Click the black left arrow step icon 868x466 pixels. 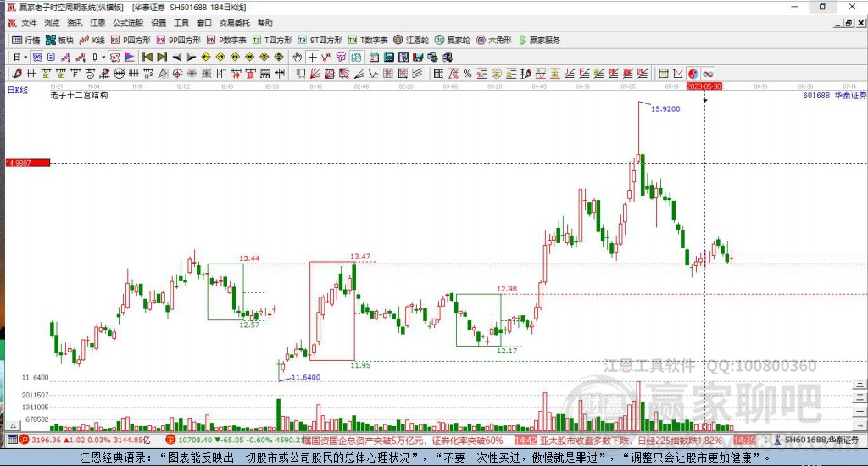click(176, 57)
